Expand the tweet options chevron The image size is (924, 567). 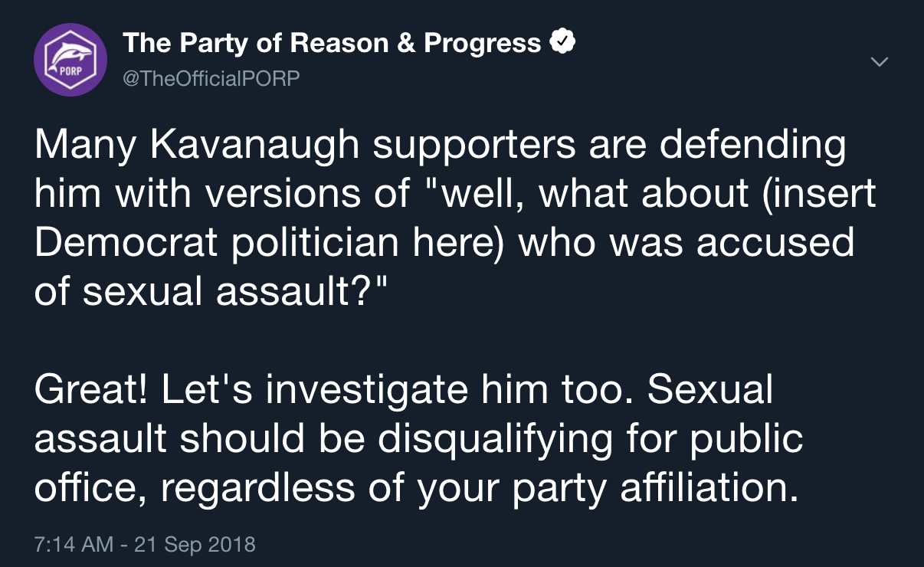click(x=881, y=61)
